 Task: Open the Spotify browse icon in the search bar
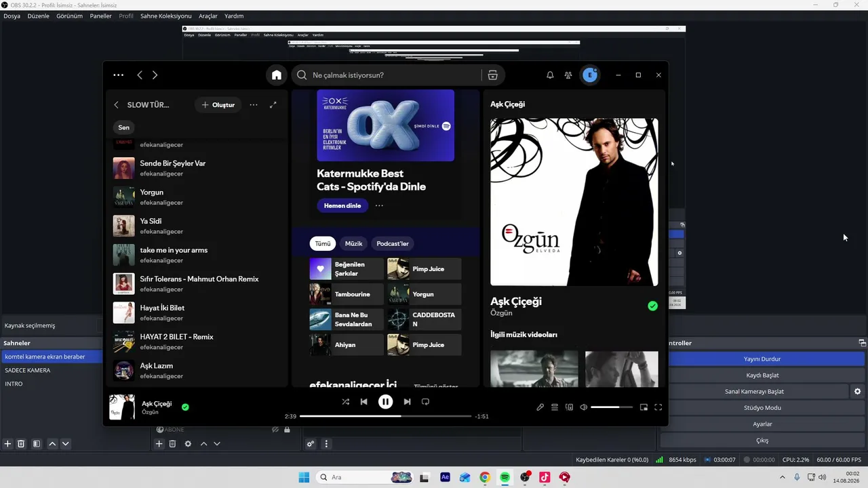[493, 75]
